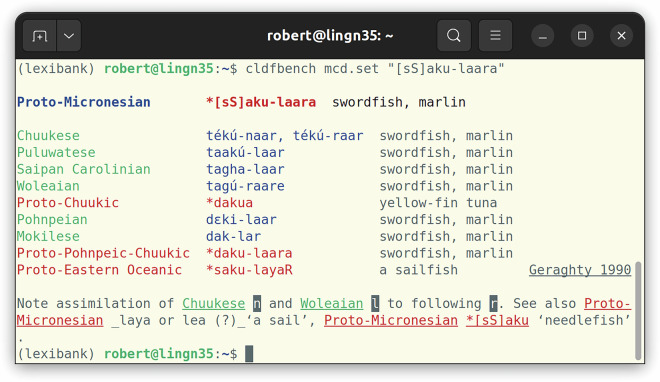Click the form tékú-naar
The width and height of the screenshot is (660, 382).
click(x=241, y=135)
